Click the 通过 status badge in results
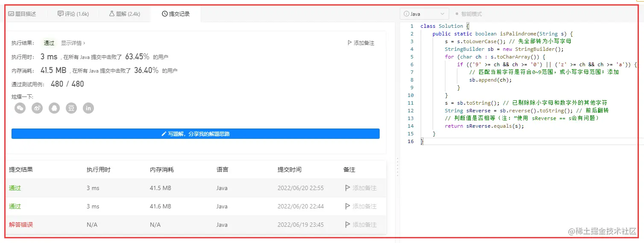 pos(49,43)
